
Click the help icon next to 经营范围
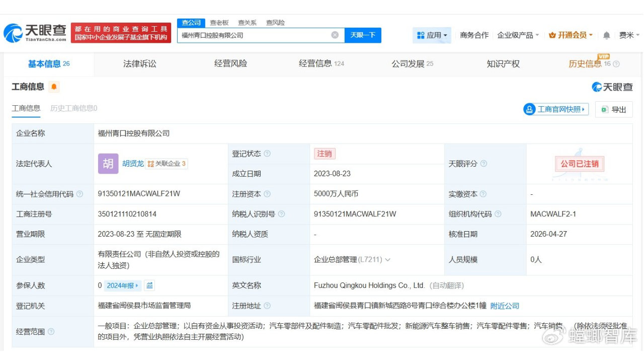[x=51, y=332]
